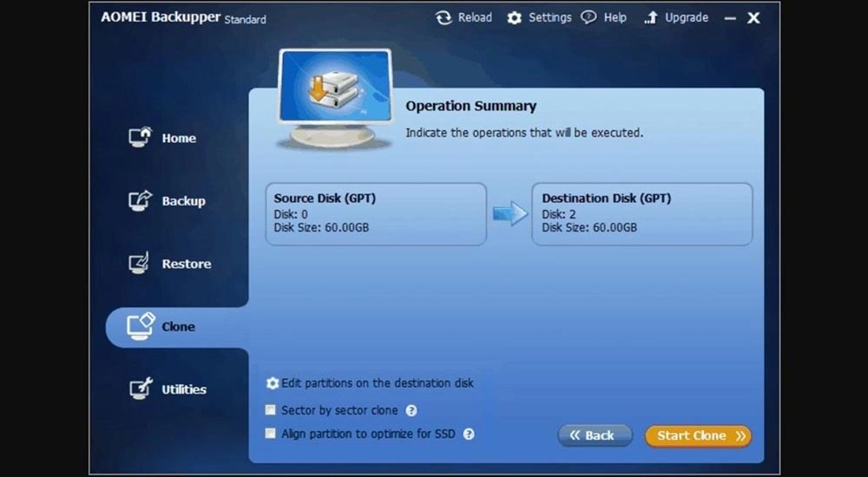
Task: Click the Reload text in the top bar
Action: click(x=475, y=17)
